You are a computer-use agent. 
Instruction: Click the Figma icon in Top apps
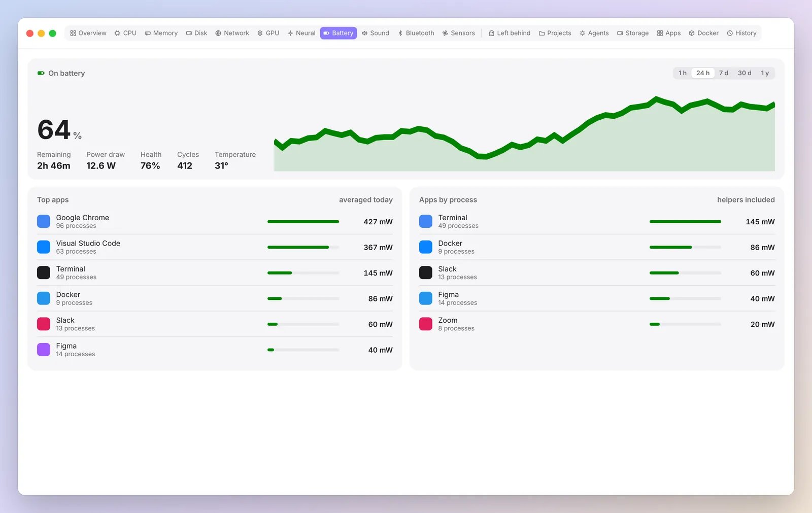pos(44,350)
